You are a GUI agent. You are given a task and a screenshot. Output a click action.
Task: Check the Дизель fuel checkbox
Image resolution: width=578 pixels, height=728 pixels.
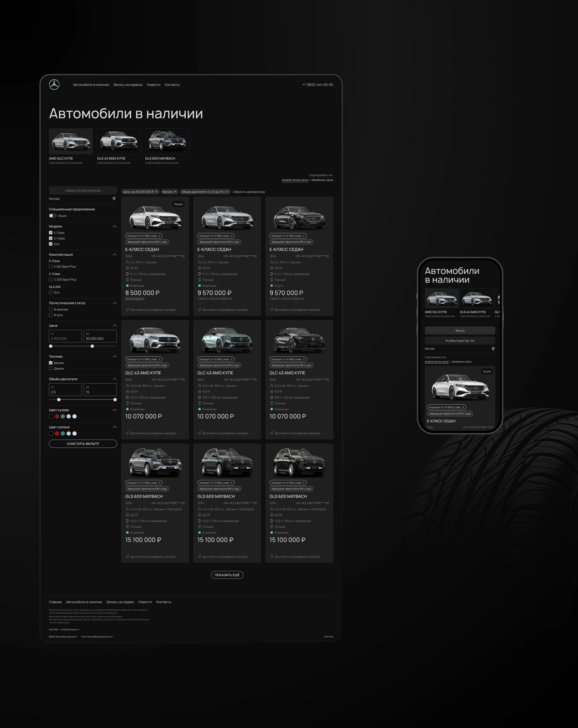(51, 368)
